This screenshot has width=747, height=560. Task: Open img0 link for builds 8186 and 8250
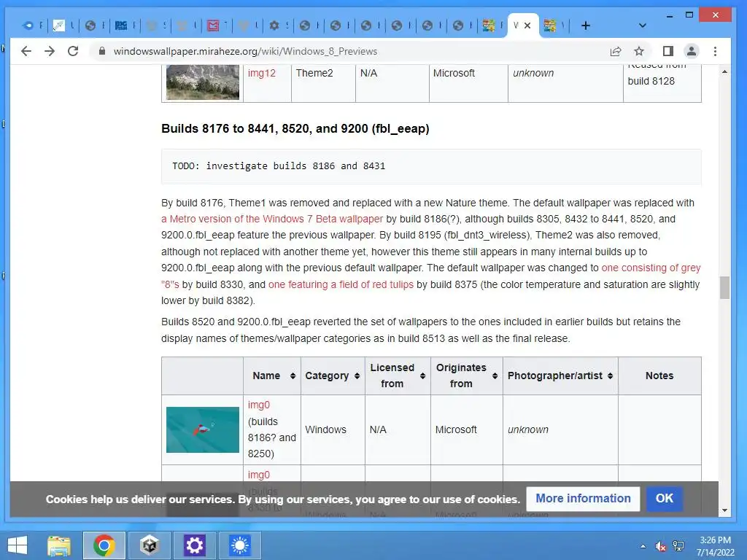click(x=259, y=405)
